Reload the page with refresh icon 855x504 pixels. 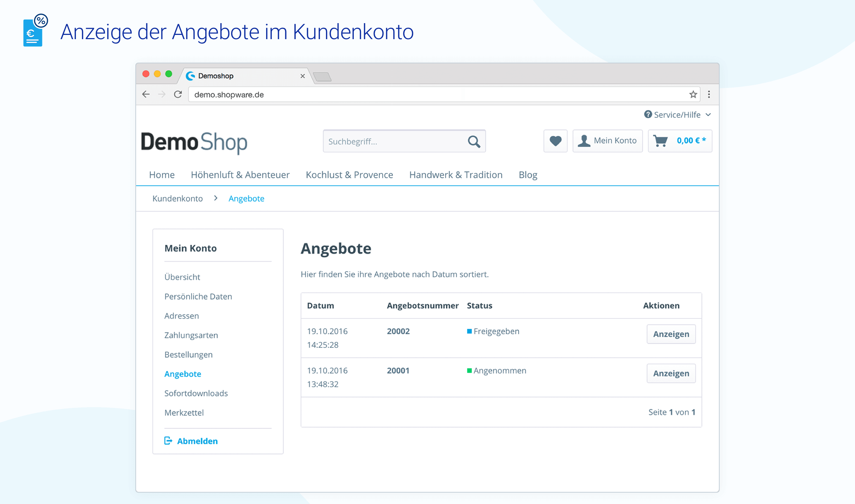point(178,94)
